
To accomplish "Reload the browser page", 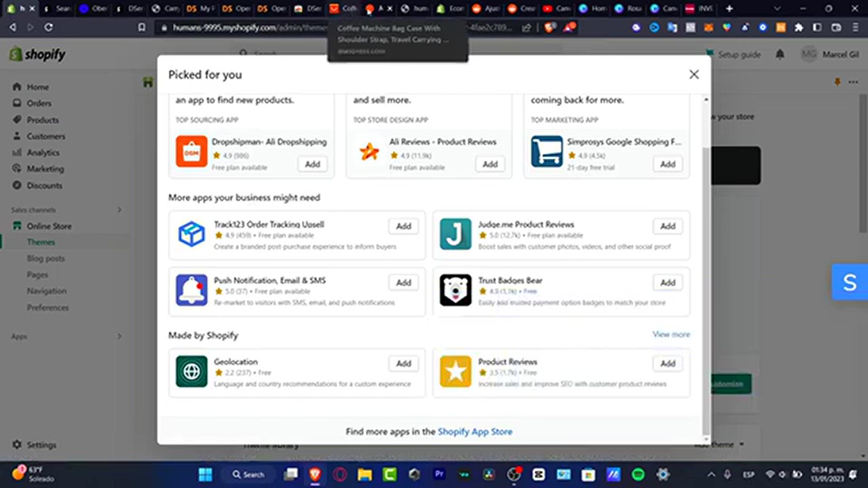I will click(48, 28).
